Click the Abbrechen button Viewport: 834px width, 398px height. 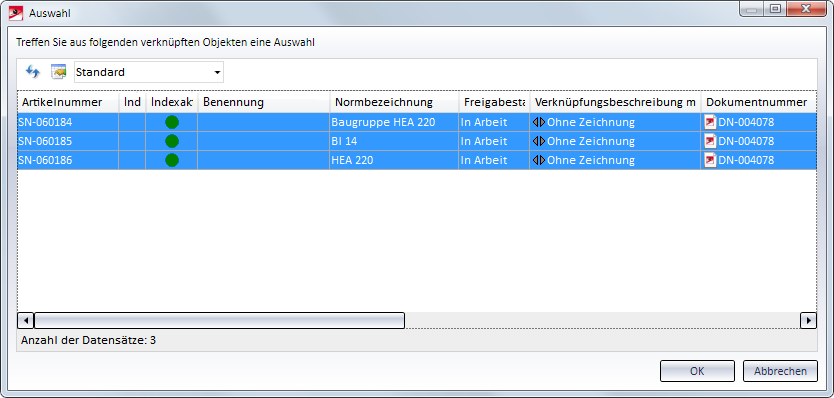pyautogui.click(x=780, y=371)
